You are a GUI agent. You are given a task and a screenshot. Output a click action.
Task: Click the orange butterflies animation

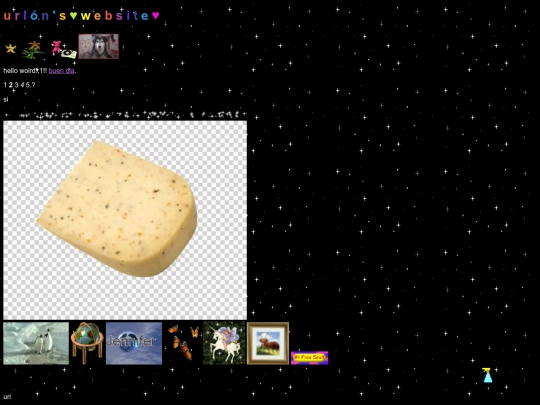pyautogui.click(x=183, y=342)
